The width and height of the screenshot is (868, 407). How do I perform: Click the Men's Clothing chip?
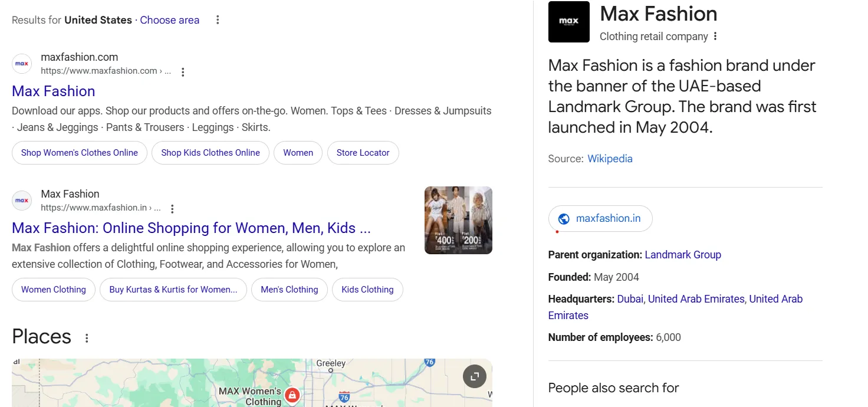pos(289,289)
